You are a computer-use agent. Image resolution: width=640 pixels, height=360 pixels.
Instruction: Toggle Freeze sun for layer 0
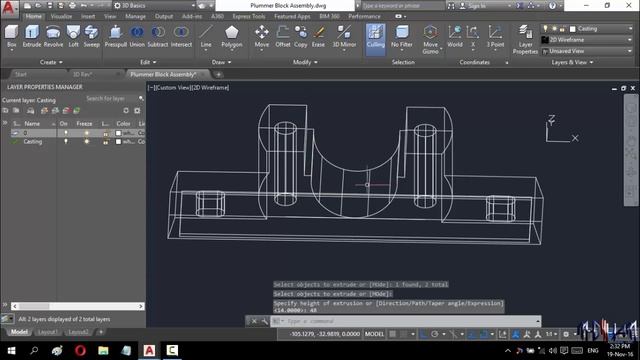(x=86, y=133)
